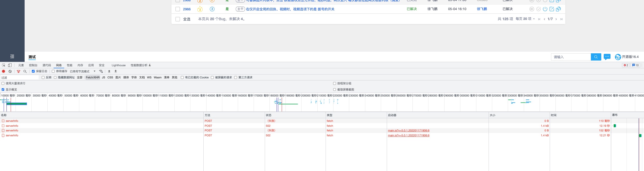
Task: Open the blue chat bubble icon
Action: (x=607, y=57)
